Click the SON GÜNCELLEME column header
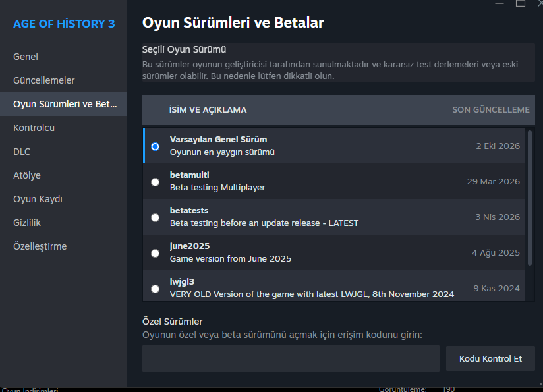The image size is (543, 392). click(x=491, y=110)
